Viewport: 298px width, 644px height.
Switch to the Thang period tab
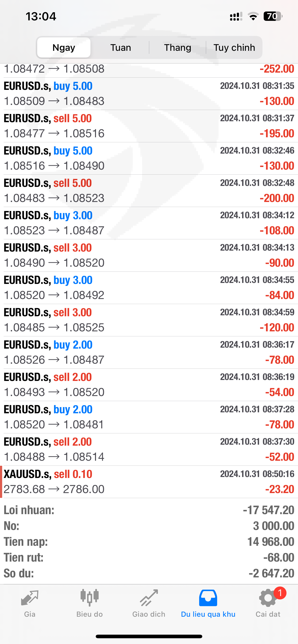pyautogui.click(x=178, y=47)
